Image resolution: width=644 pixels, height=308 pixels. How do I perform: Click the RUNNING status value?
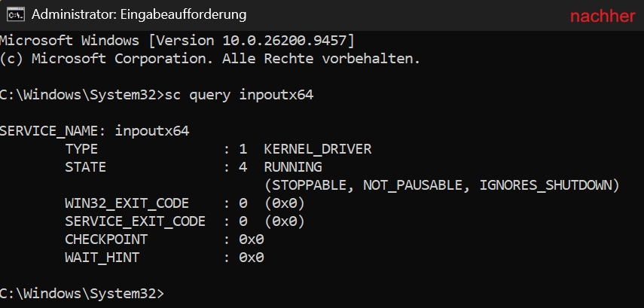[x=293, y=166]
